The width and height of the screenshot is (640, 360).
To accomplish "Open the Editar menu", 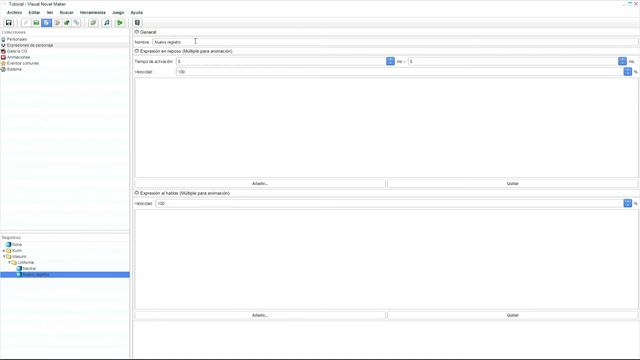I will [x=34, y=13].
